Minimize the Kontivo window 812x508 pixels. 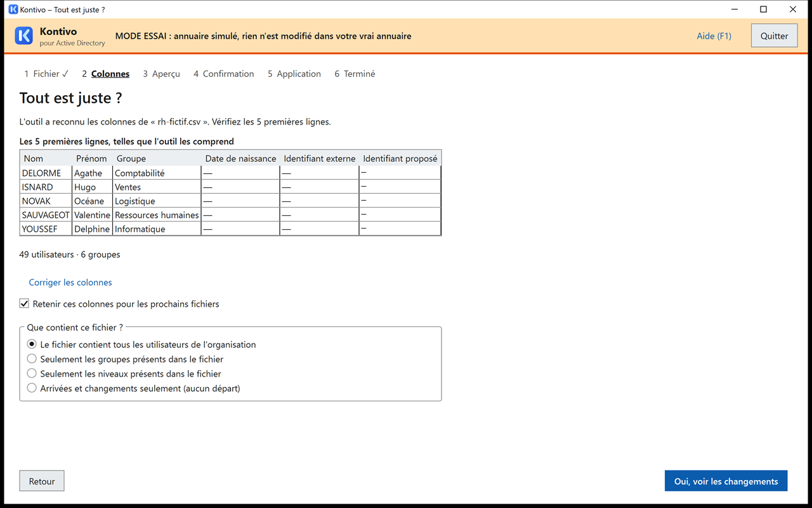735,10
